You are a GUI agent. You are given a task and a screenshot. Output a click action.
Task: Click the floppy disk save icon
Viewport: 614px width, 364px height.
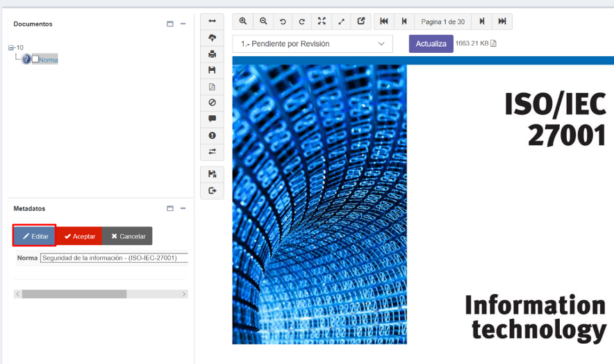[x=212, y=70]
